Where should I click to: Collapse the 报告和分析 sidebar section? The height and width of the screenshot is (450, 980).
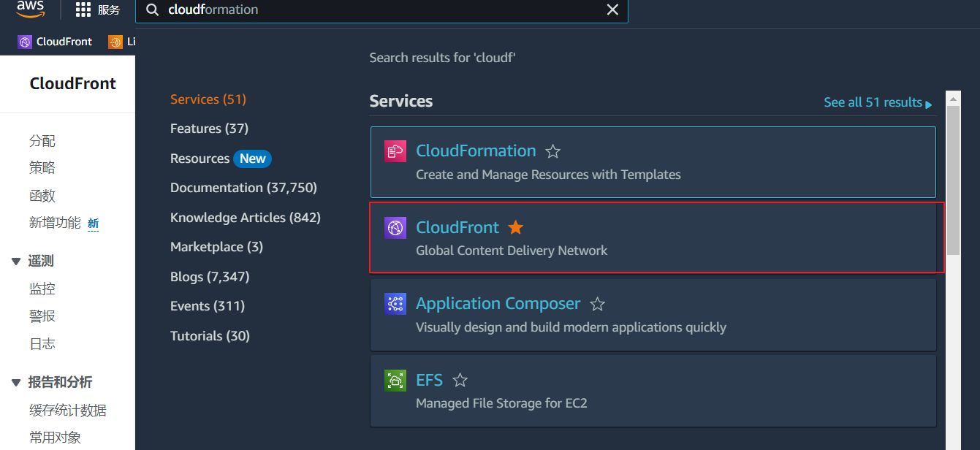pos(16,383)
